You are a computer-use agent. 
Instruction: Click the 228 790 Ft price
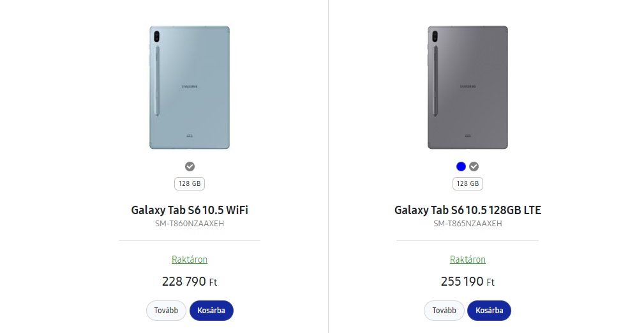pos(190,281)
